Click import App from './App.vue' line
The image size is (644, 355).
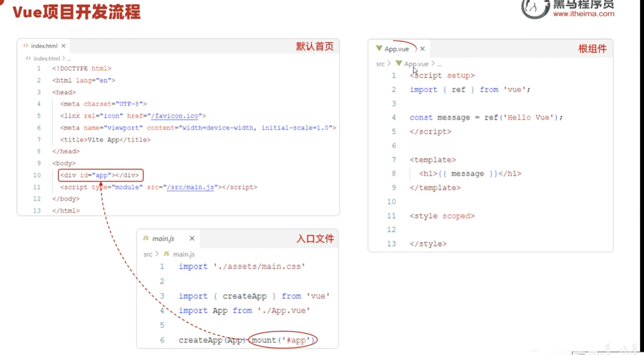click(x=244, y=311)
